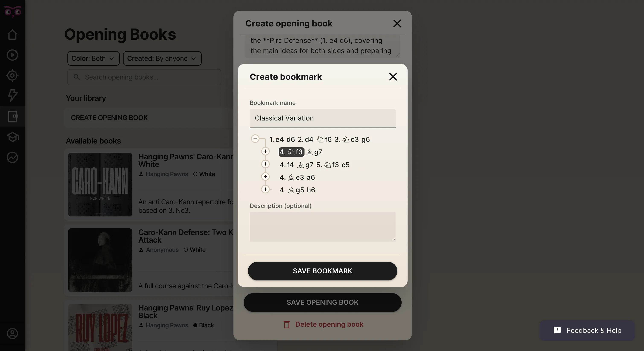Screen dimensions: 644x351
Task: Click the Search opening books field
Action: 144,77
